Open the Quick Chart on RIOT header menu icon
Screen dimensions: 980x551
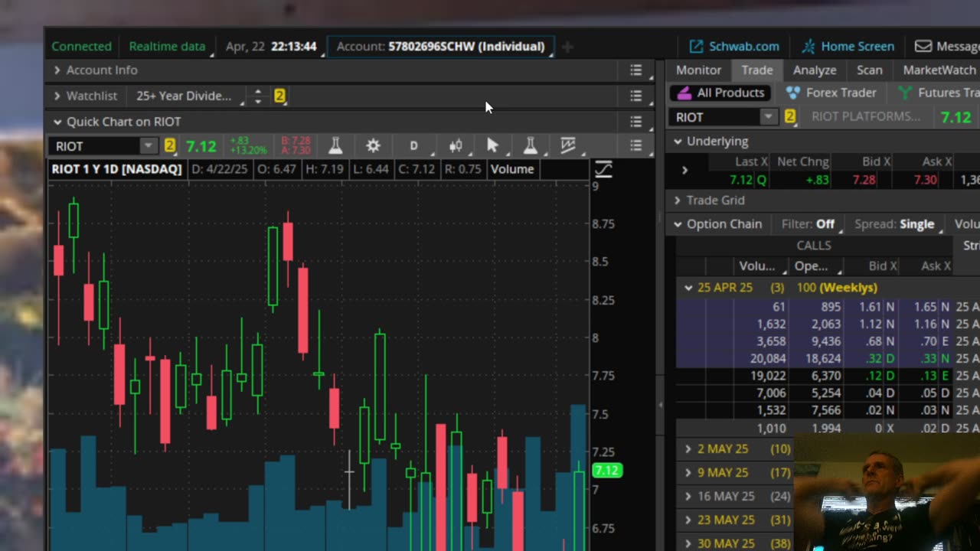[x=635, y=121]
